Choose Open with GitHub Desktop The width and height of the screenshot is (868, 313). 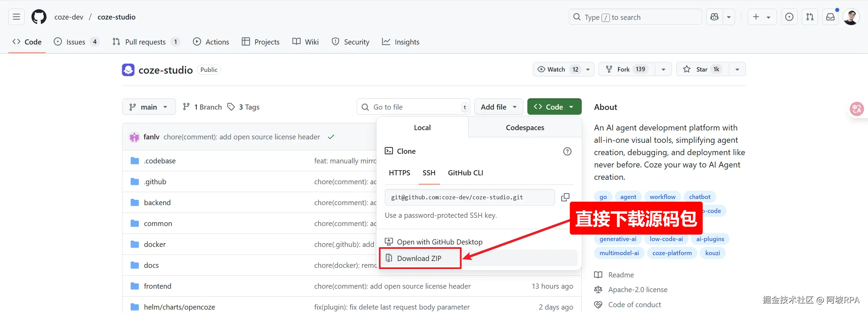click(x=439, y=242)
